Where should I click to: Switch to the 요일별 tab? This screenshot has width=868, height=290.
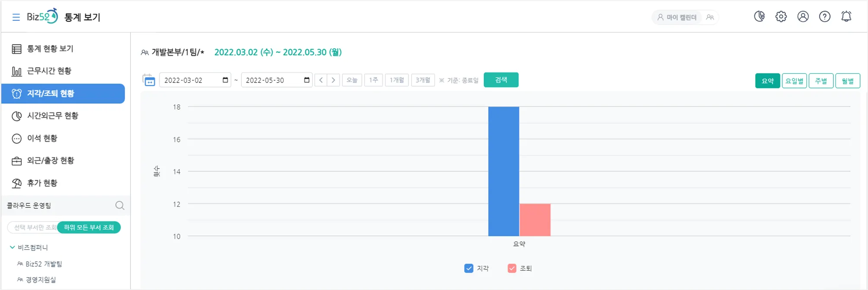point(794,81)
